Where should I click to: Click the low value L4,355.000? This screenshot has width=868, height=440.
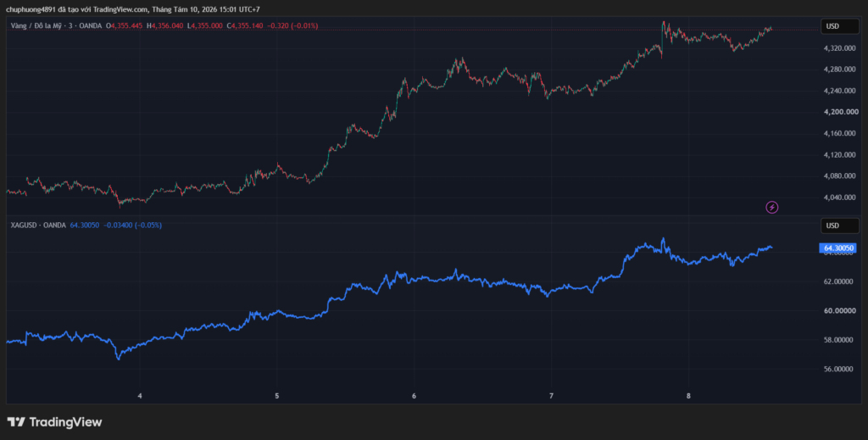pos(205,25)
